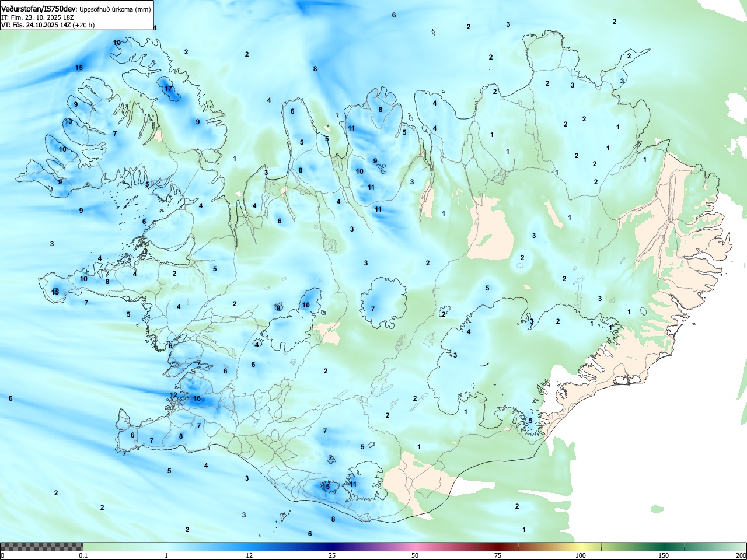Image resolution: width=747 pixels, height=560 pixels.
Task: Click the map precipitation value 13
Action: point(68,121)
